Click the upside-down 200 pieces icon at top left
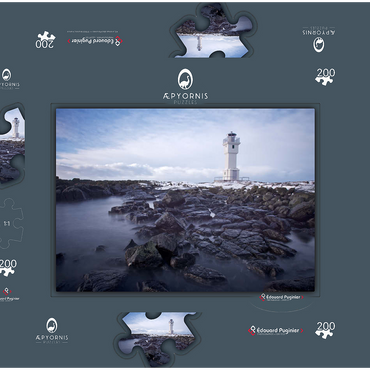Image resolution: width=370 pixels, height=370 pixels. coord(46,40)
